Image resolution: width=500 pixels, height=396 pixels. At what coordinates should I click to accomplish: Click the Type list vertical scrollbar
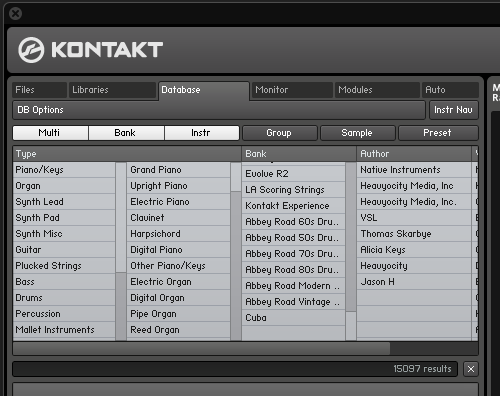121,251
